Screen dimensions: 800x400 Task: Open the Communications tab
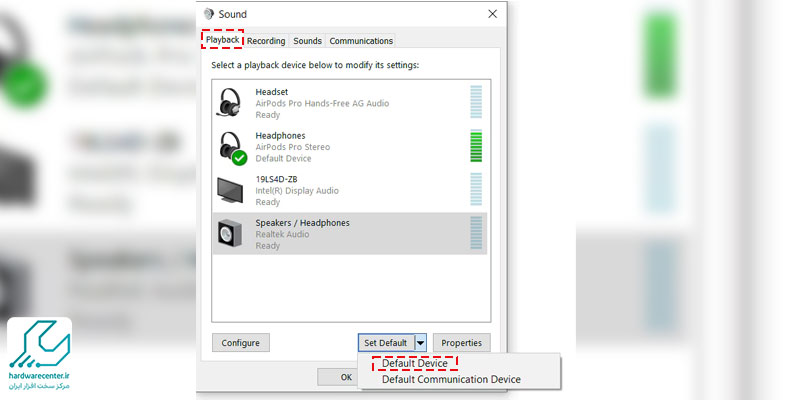point(361,41)
